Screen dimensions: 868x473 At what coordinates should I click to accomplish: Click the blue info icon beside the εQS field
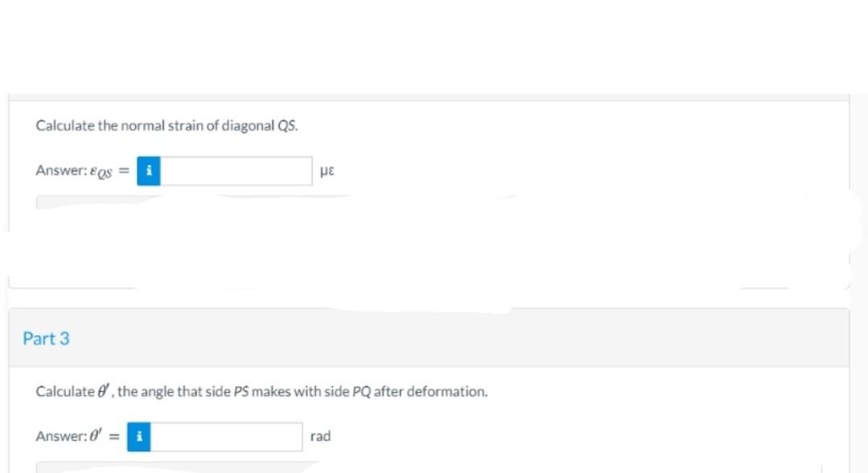point(149,171)
